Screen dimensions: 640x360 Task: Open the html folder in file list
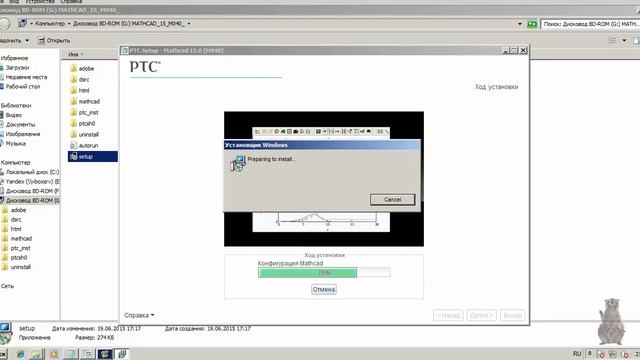tap(80, 91)
